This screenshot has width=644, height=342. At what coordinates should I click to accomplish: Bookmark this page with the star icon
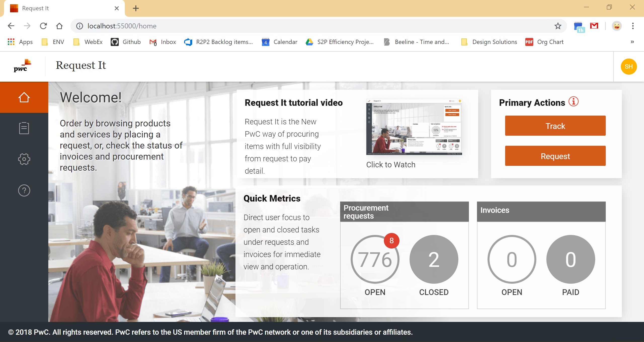click(x=557, y=26)
